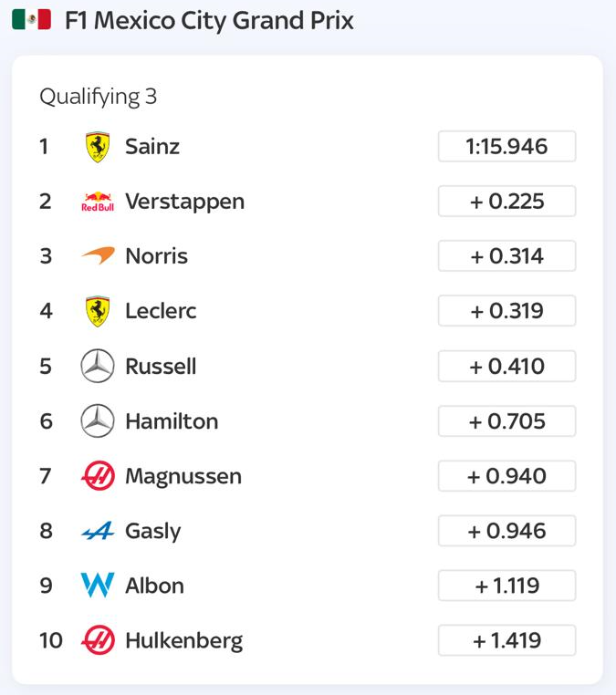Click the Haas logo beside Hulkenberg

pos(98,640)
